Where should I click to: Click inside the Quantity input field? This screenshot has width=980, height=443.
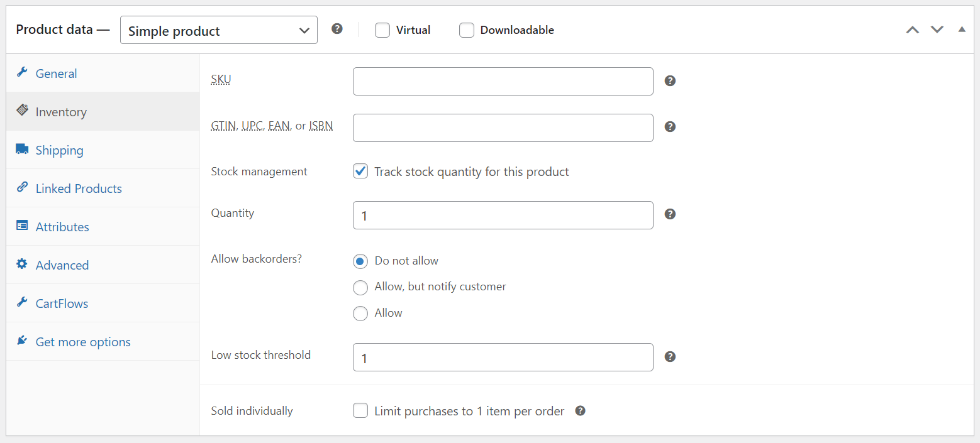coord(503,215)
